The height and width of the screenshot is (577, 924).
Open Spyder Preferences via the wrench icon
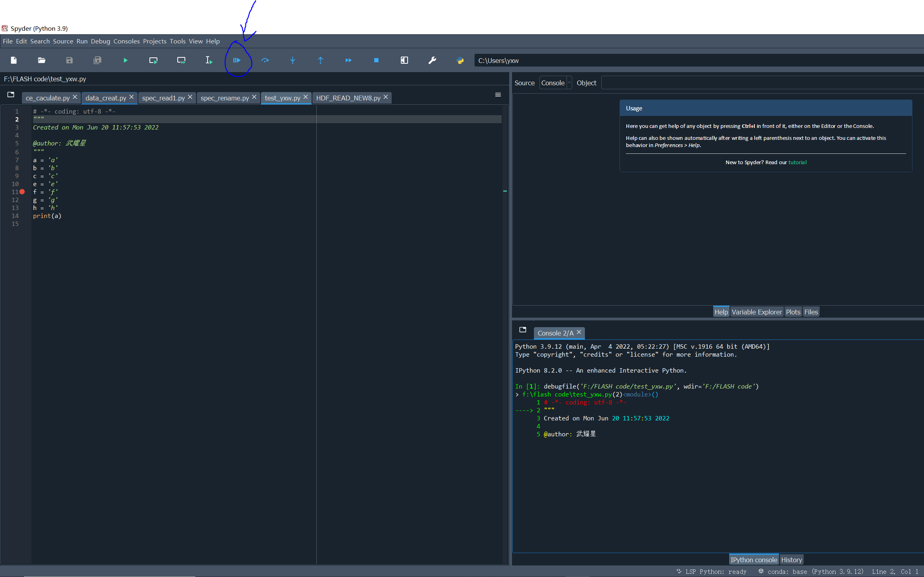click(x=432, y=60)
